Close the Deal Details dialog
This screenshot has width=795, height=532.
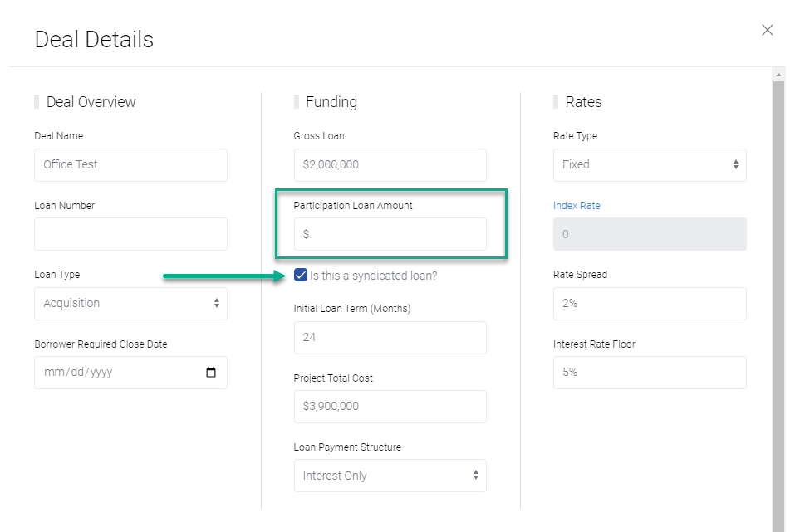click(767, 31)
